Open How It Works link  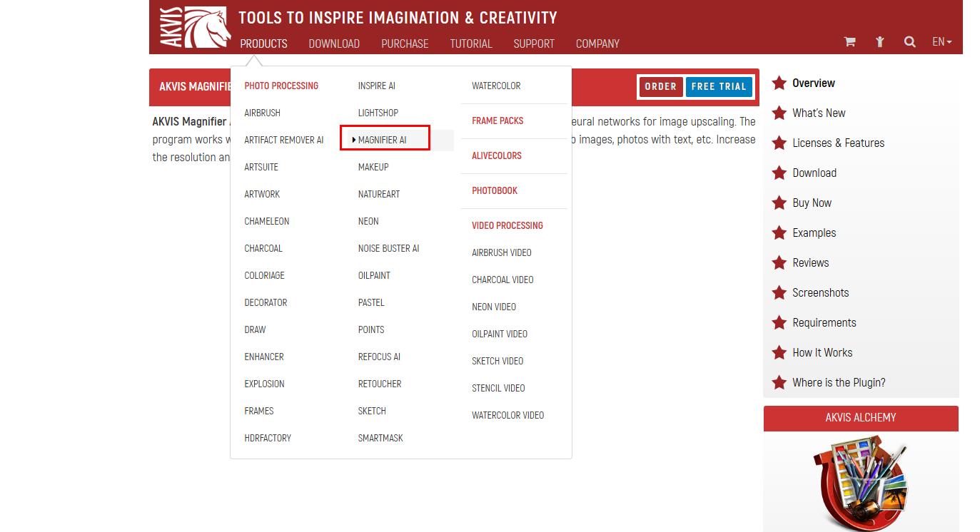click(822, 352)
